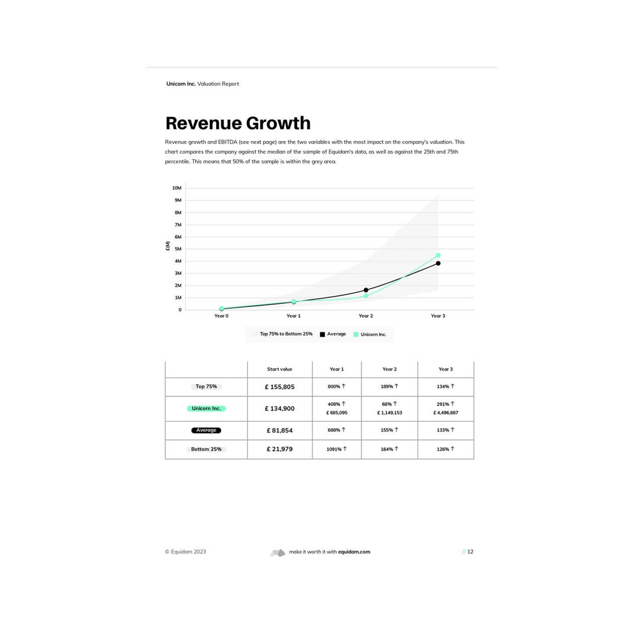Click the black Average Year 2 data point
The width and height of the screenshot is (644, 644).
366,290
